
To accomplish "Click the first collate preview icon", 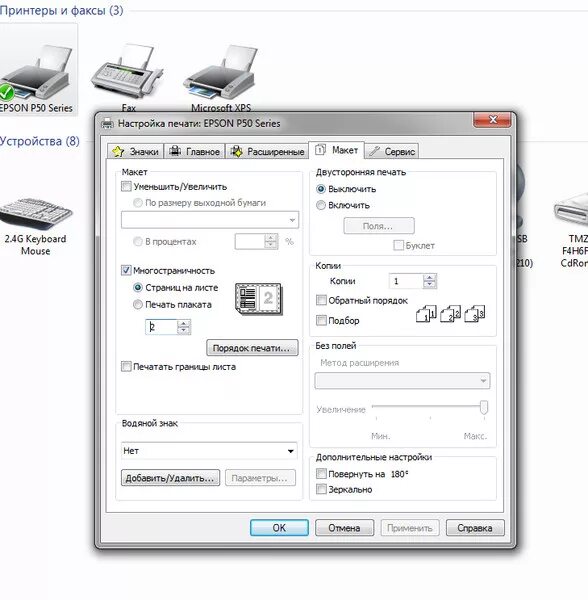I will click(x=426, y=314).
